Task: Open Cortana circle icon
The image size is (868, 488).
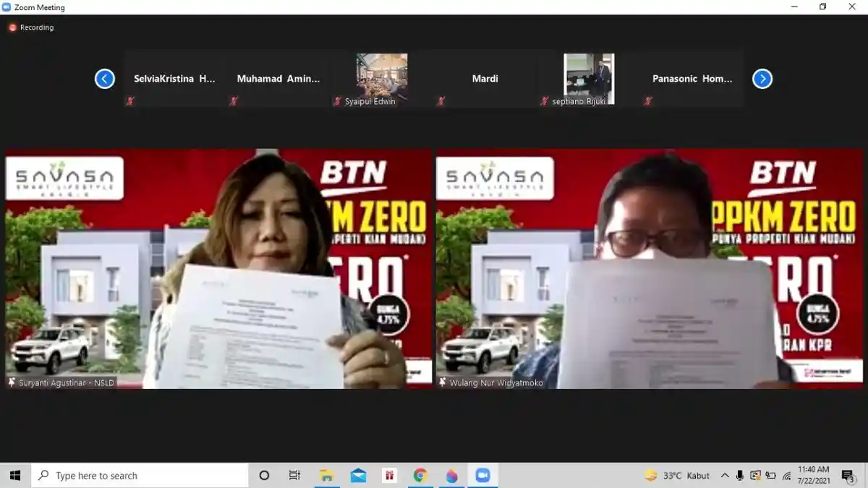Action: click(264, 475)
